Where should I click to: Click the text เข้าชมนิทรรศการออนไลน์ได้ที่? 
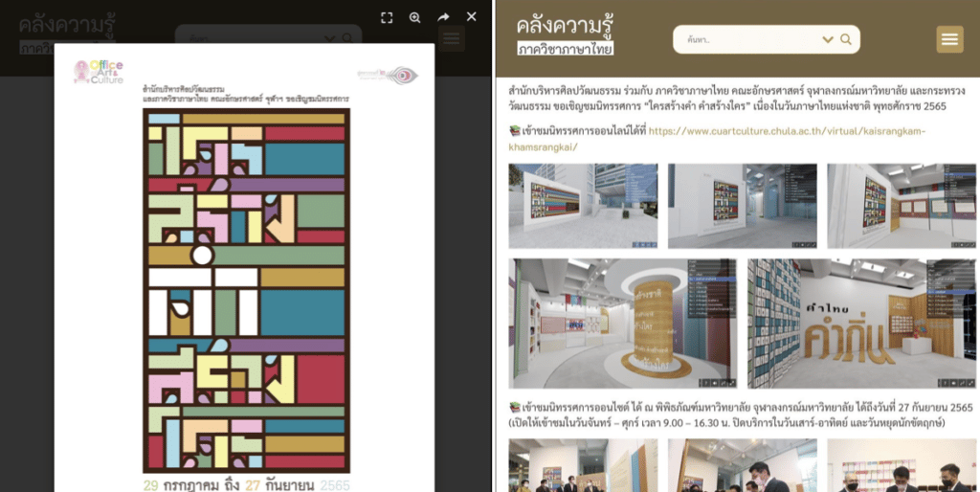[584, 131]
